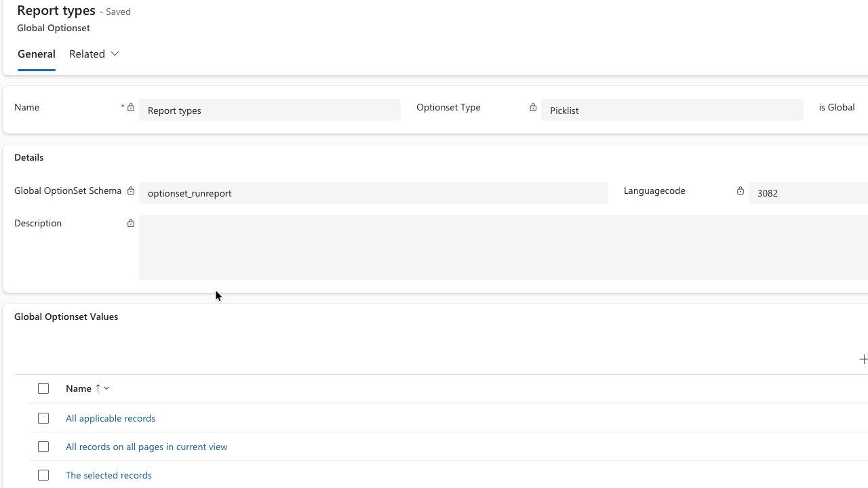Click the lock icon beside Languagecode
Viewport: 868px width, 488px height.
(741, 191)
